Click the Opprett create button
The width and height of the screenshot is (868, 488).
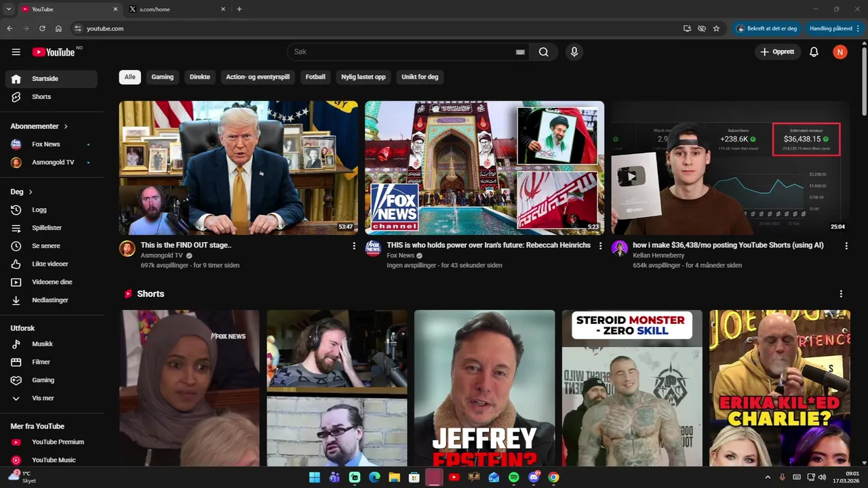pyautogui.click(x=778, y=52)
